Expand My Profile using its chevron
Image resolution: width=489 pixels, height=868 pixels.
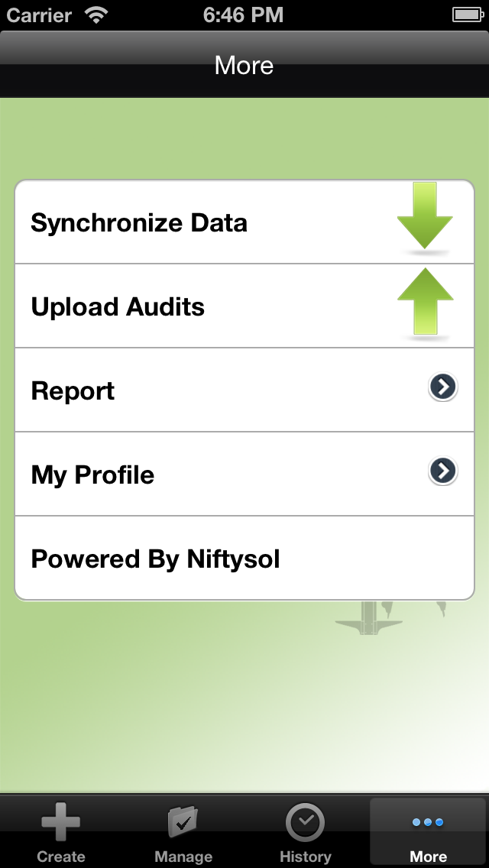[x=443, y=471]
